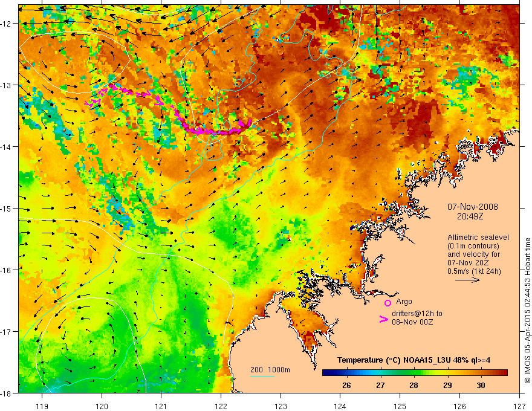Click the 30 label under color bar
The image size is (532, 411).
(481, 385)
